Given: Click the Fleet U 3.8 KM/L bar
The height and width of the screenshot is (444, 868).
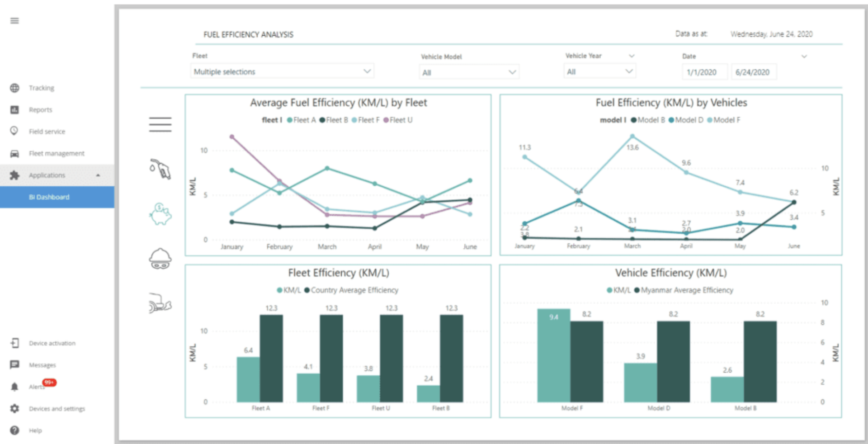Looking at the screenshot, I should [368, 388].
